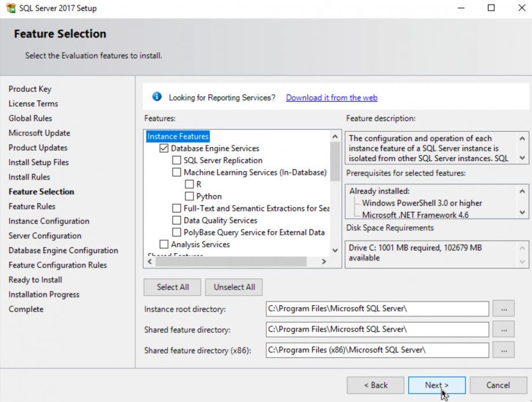Click the Download it from the web link

coord(331,97)
